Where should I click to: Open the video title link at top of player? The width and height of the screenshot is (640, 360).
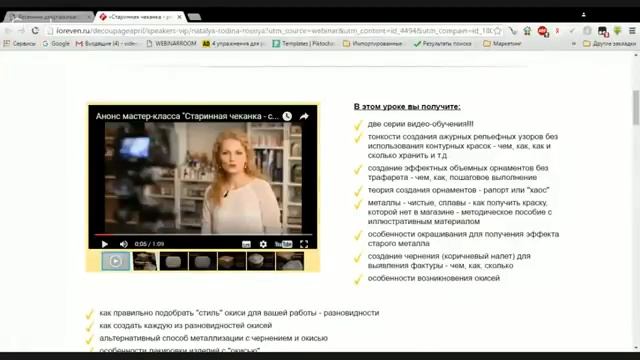187,116
